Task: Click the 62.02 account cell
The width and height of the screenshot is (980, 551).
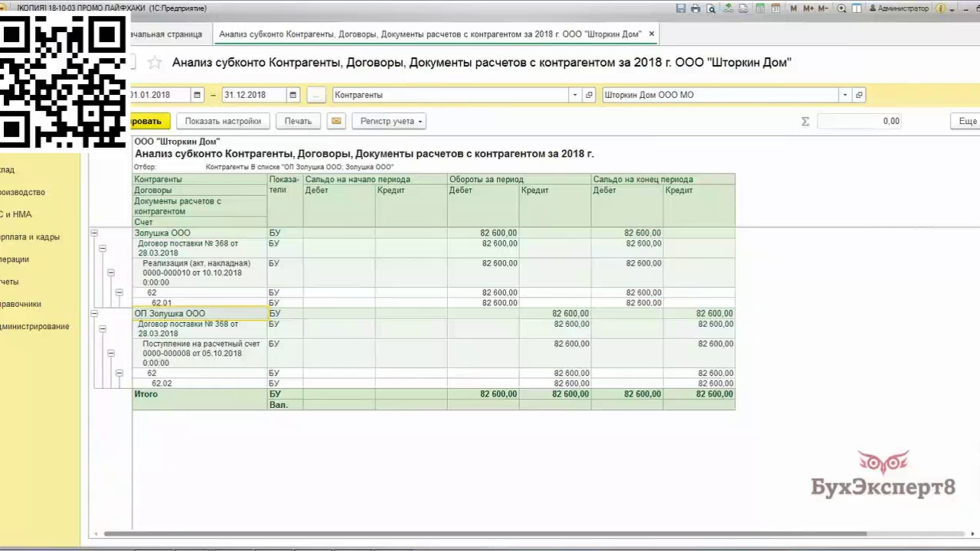Action: pos(200,383)
